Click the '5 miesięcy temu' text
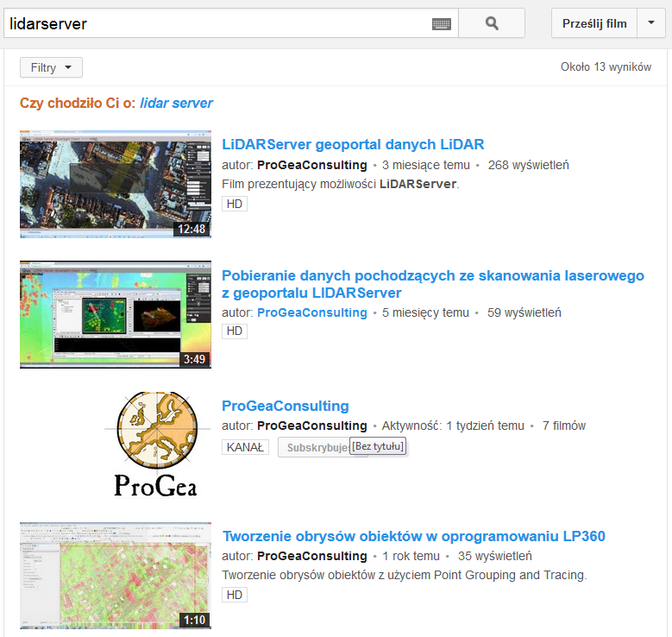672x637 pixels. pos(425,312)
